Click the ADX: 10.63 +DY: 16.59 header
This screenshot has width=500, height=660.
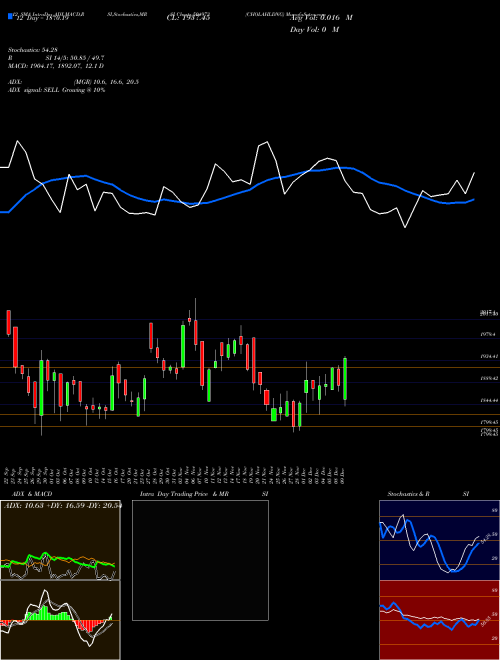(62, 506)
